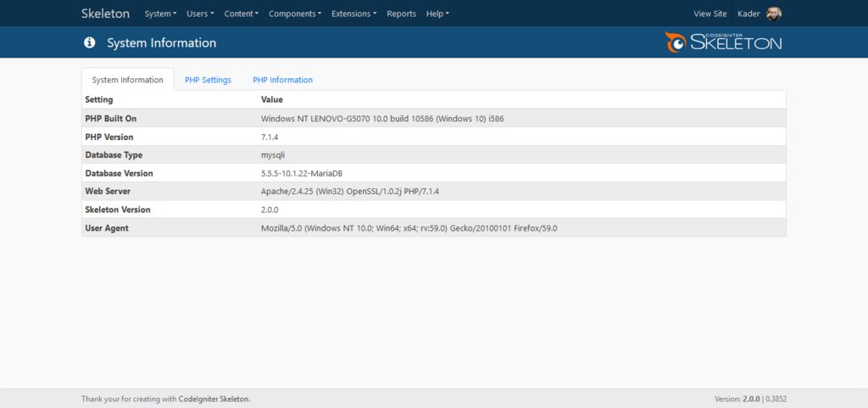
Task: Click the Kader username in navbar
Action: [748, 14]
